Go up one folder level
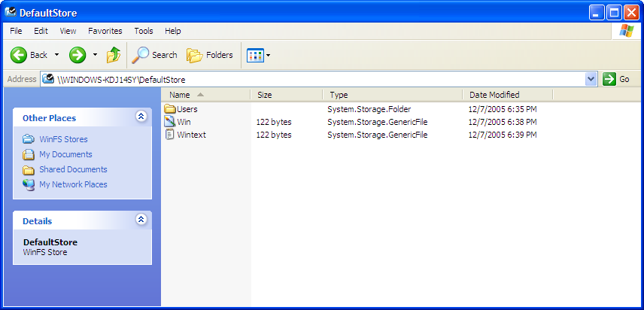 coord(114,55)
